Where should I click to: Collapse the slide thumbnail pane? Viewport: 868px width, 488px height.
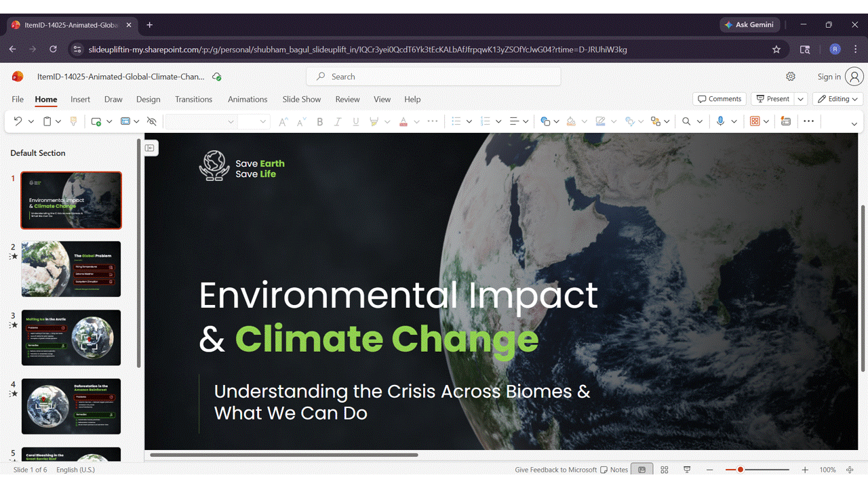tap(150, 148)
